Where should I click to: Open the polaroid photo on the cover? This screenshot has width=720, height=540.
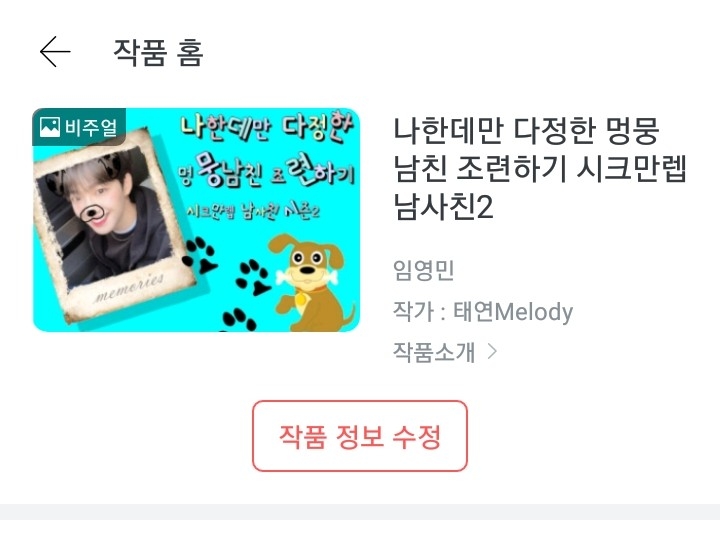(115, 225)
